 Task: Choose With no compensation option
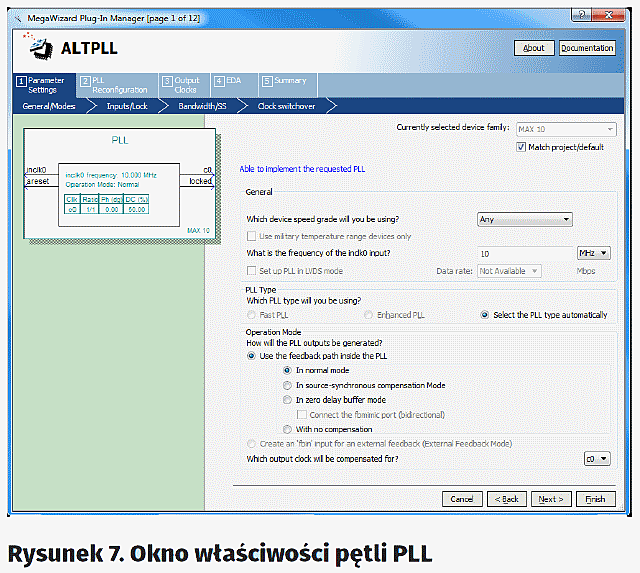[x=288, y=429]
